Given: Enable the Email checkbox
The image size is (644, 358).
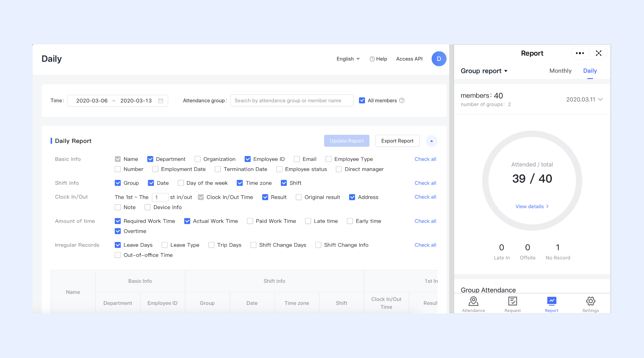Looking at the screenshot, I should pyautogui.click(x=297, y=159).
